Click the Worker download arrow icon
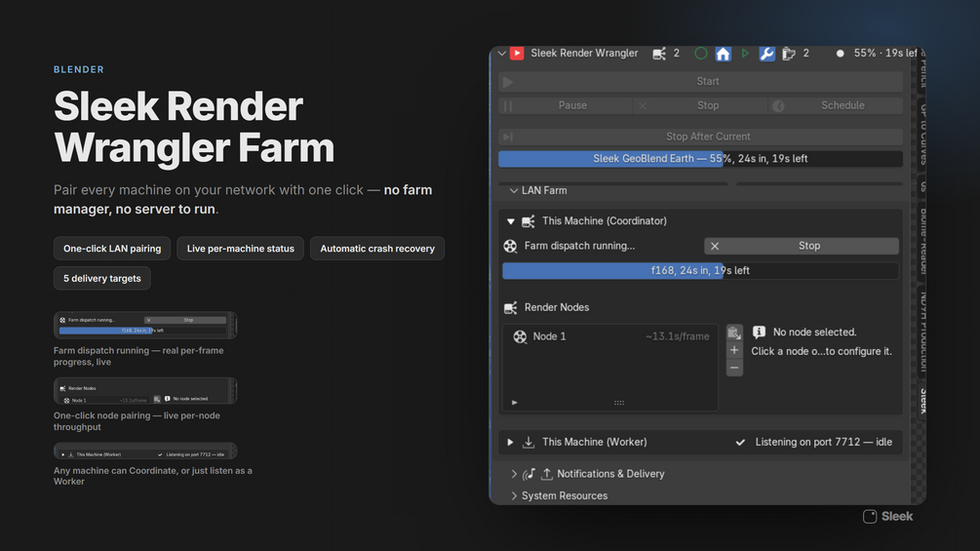The image size is (980, 551). [529, 443]
